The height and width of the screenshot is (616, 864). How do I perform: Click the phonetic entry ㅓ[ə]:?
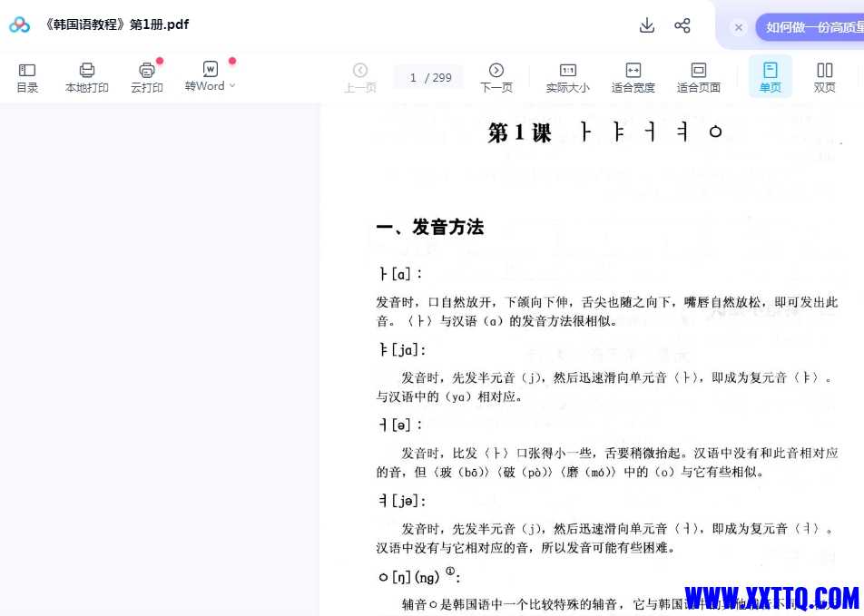coord(400,425)
